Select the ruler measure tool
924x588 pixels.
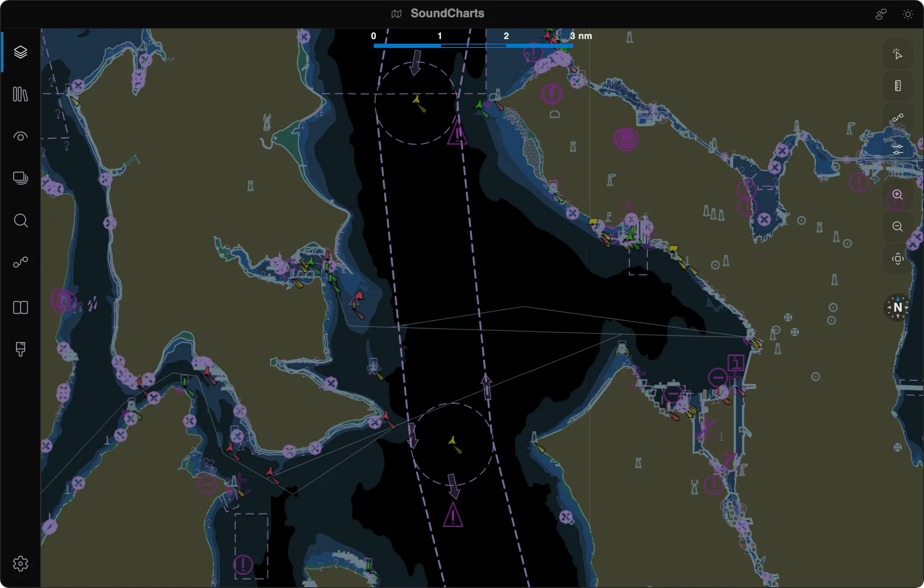click(x=898, y=86)
